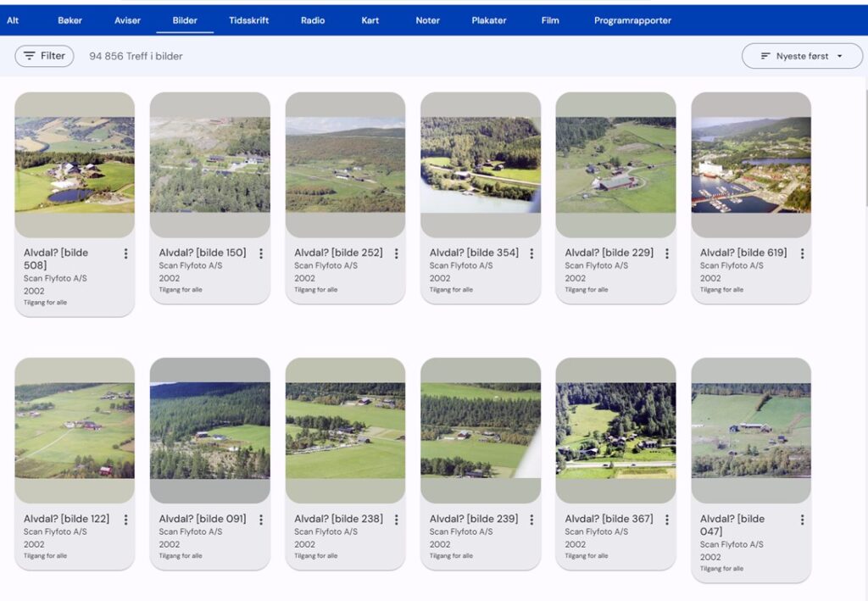This screenshot has height=601, width=868.
Task: Open three-dot menu for bilde 047
Action: (802, 520)
